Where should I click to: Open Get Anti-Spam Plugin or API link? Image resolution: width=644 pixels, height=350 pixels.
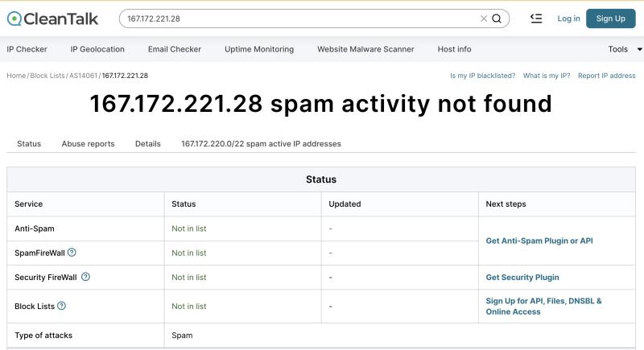point(539,241)
